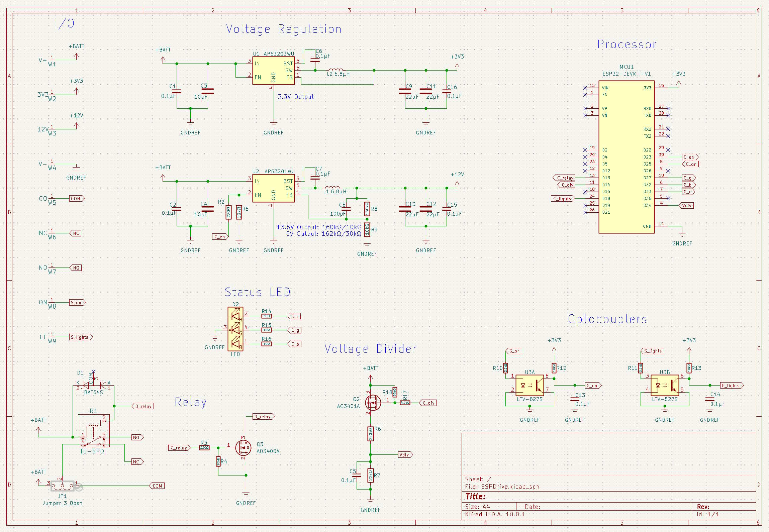This screenshot has height=532, width=769.
Task: Click the S_lights label beside W9
Action: (81, 337)
